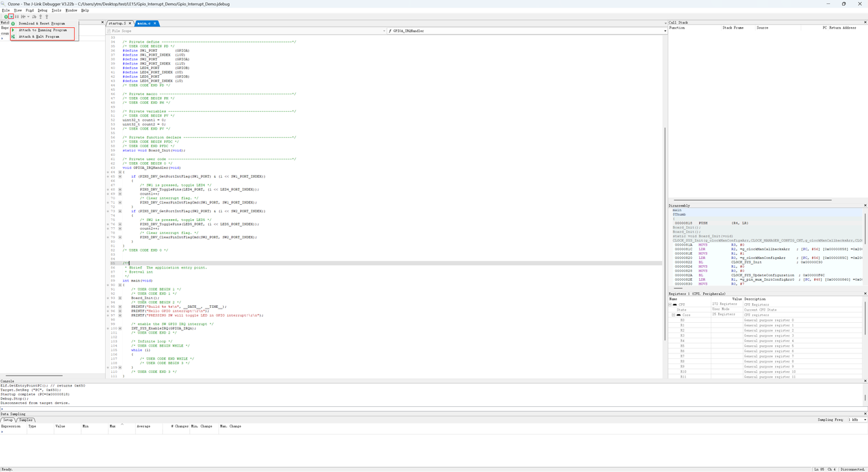Collapse the code fold at line 109
Image resolution: width=868 pixels, height=472 pixels.
(120, 368)
